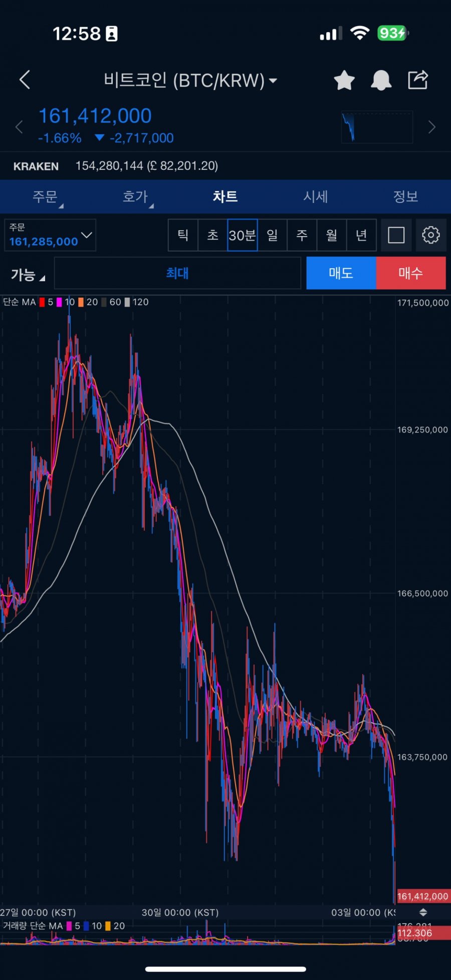Image resolution: width=451 pixels, height=980 pixels.
Task: Switch to the 시세 tab
Action: (x=315, y=197)
